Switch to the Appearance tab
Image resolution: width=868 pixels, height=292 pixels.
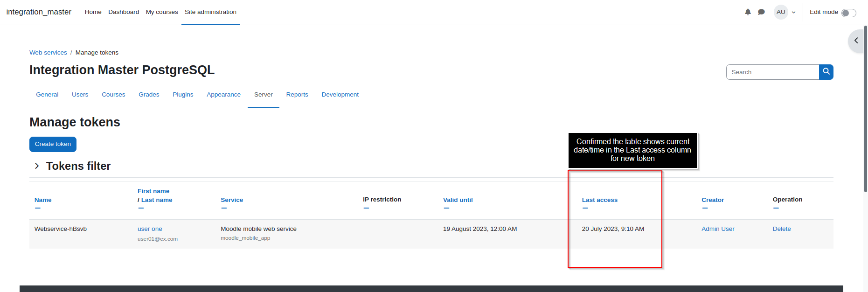pos(223,95)
